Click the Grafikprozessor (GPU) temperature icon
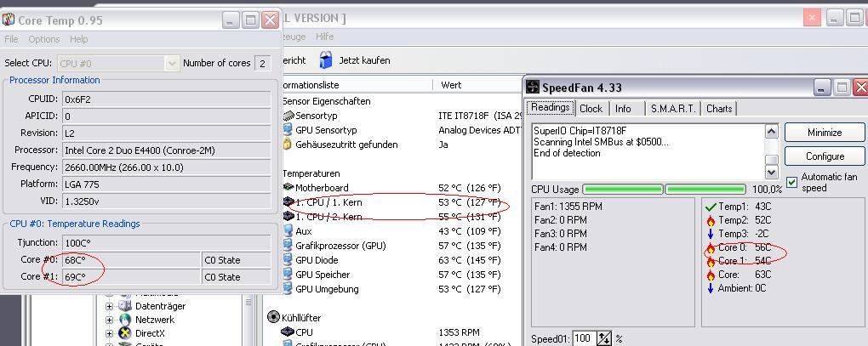 pos(288,246)
